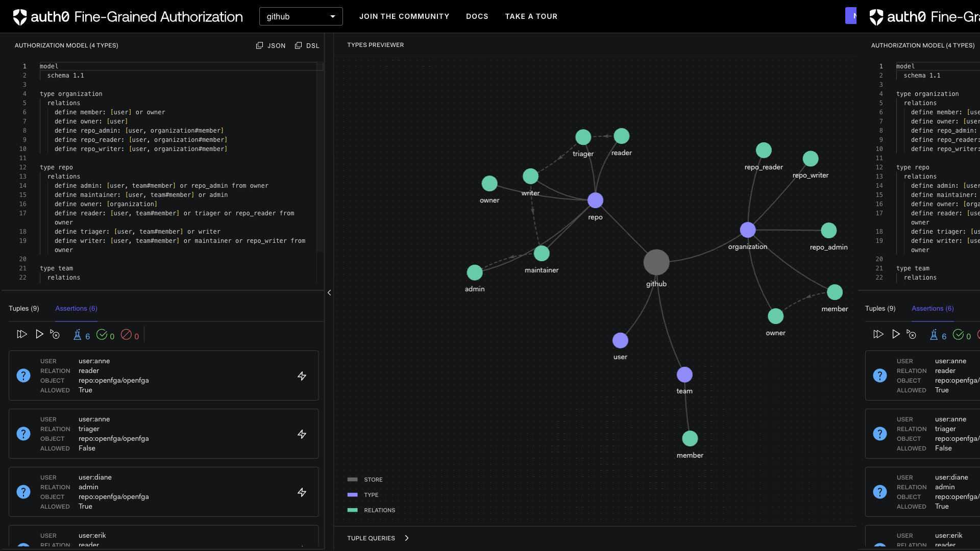Copy the model as JSON in left panel
This screenshot has width=980, height=551.
(x=271, y=45)
